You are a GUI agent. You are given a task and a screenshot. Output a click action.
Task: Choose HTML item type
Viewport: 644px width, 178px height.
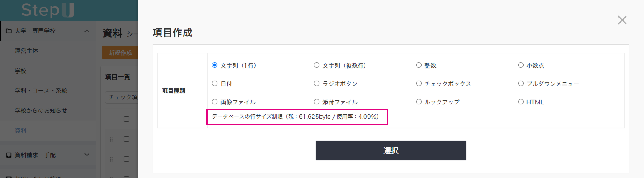coord(521,102)
